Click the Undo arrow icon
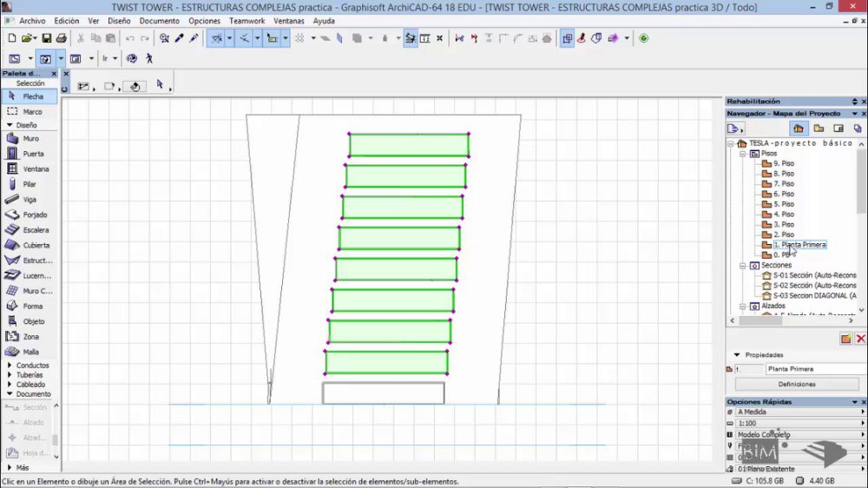 tap(130, 38)
